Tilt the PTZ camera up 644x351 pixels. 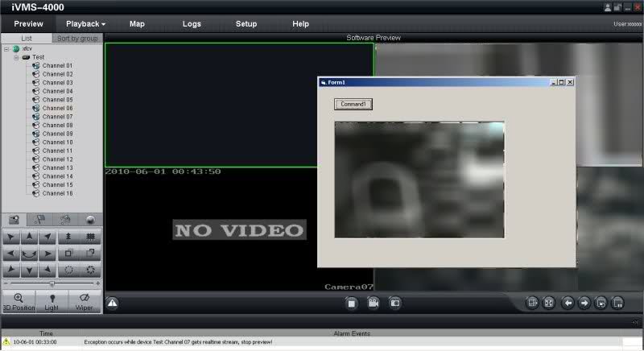29,237
